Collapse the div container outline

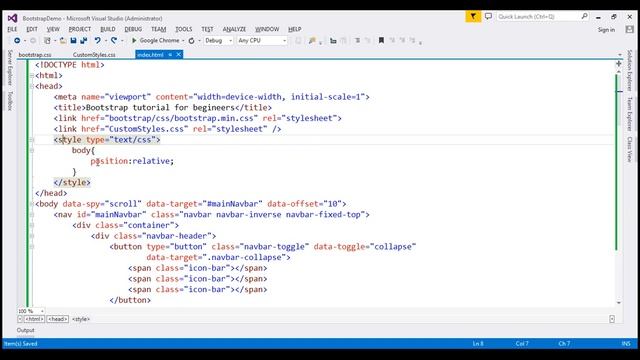click(x=32, y=225)
